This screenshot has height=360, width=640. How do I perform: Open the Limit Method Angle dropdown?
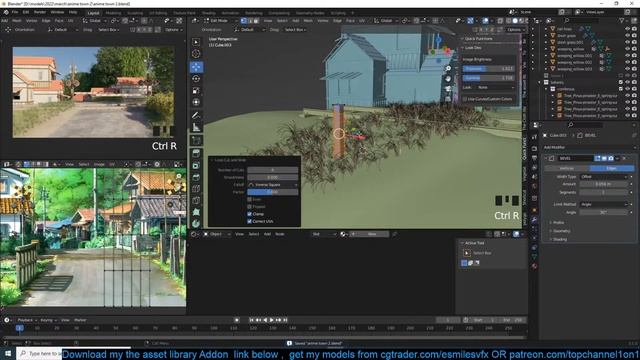coord(604,204)
